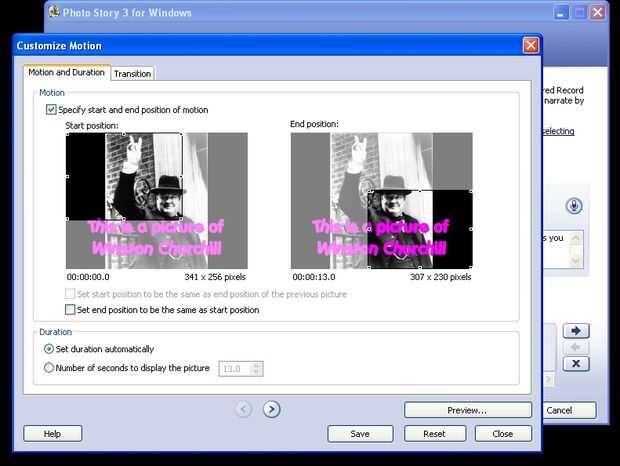Screen dimensions: 620x466
Task: Click the narration text box scrollbar in Photo Story
Action: click(576, 249)
